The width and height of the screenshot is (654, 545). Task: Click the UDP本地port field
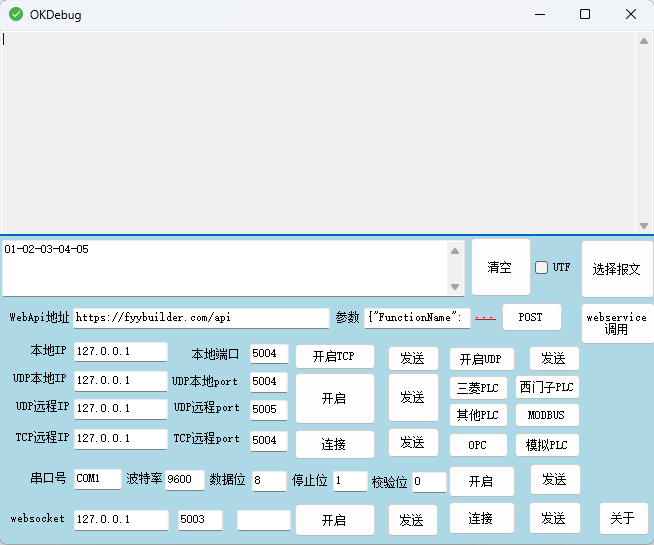pyautogui.click(x=269, y=382)
